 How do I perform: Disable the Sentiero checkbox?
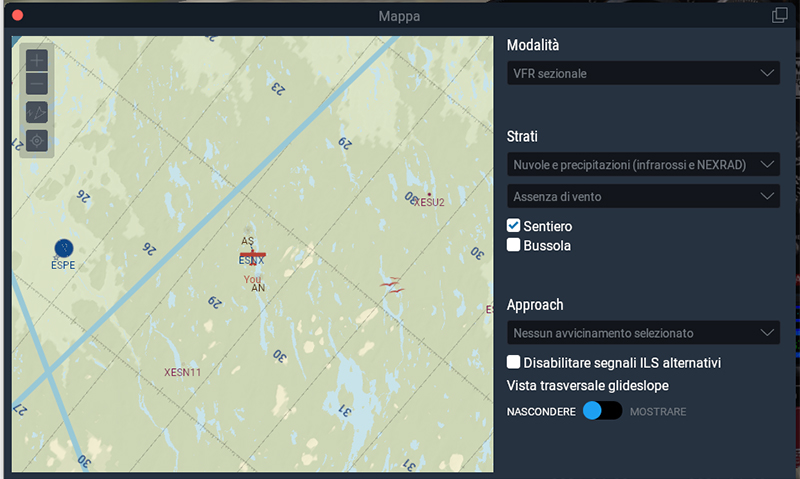(x=513, y=225)
